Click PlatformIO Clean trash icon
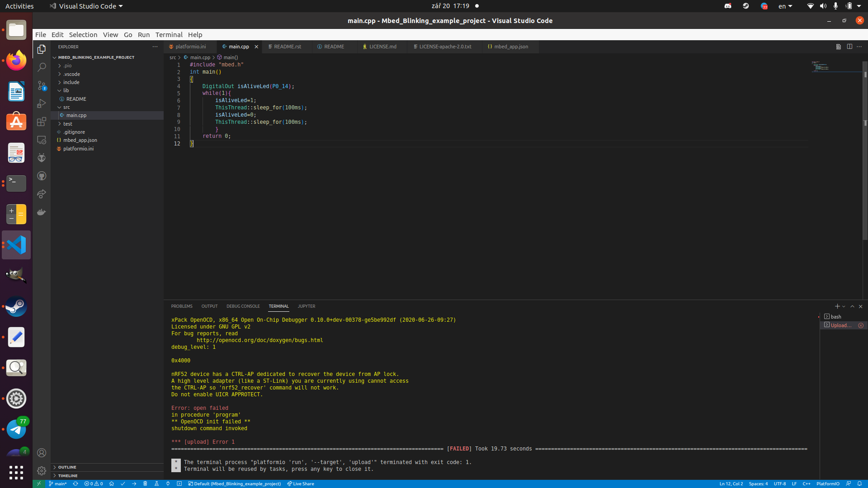 click(x=145, y=483)
